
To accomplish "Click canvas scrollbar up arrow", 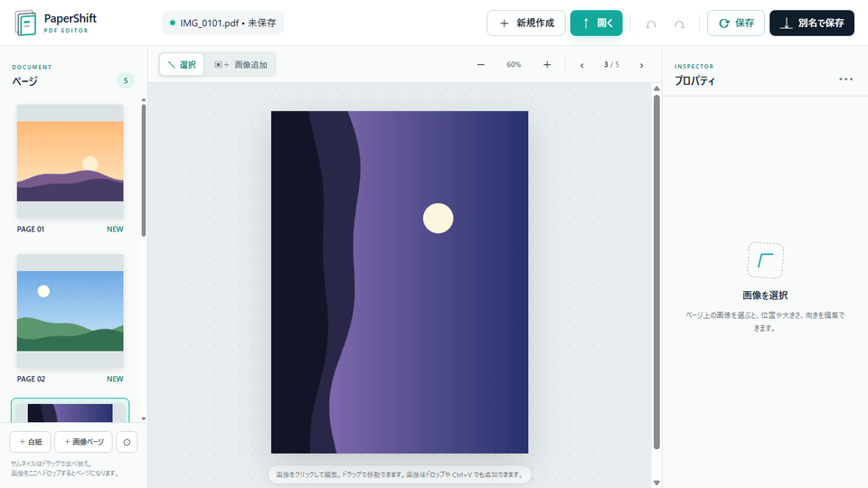I will click(x=656, y=89).
